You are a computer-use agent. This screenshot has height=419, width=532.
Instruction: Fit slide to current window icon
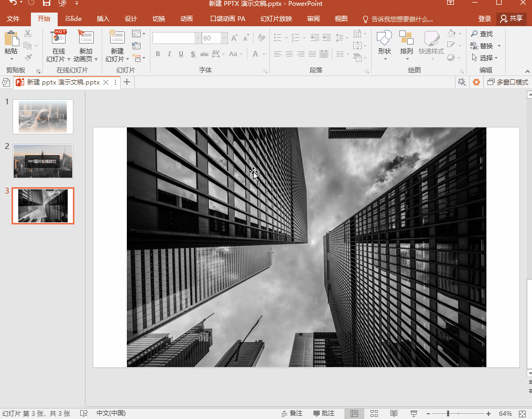pos(522,413)
